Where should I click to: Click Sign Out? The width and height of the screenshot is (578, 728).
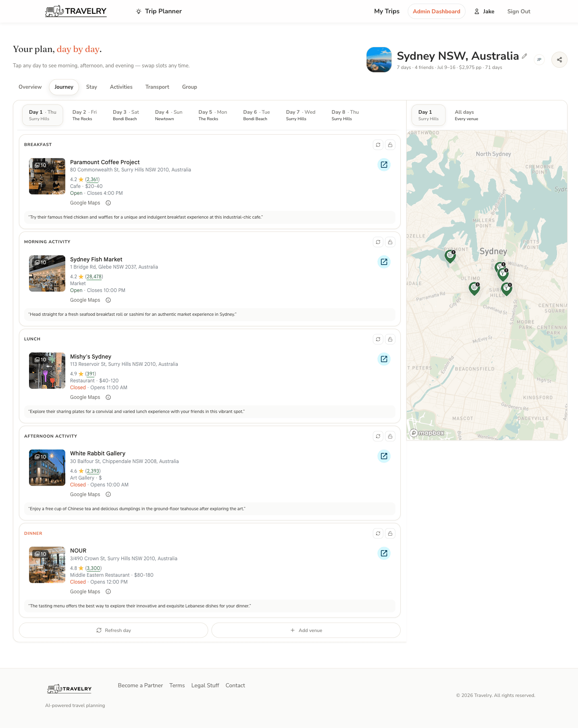[519, 11]
